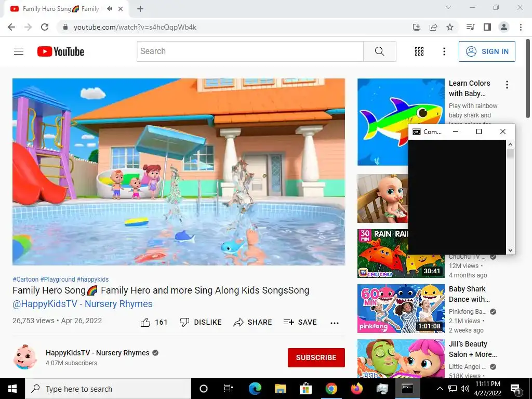Open File Explorer from taskbar
Screen dimensions: 532x399
click(280, 389)
